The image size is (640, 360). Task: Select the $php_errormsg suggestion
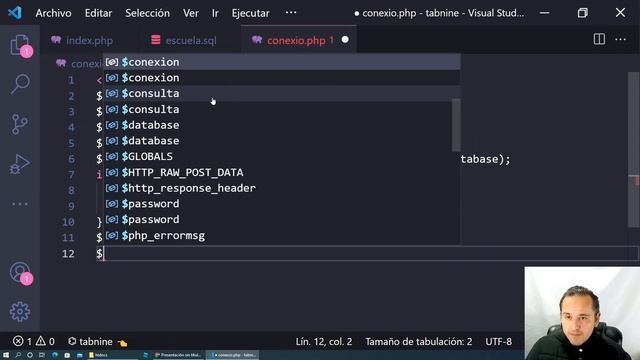(282, 236)
